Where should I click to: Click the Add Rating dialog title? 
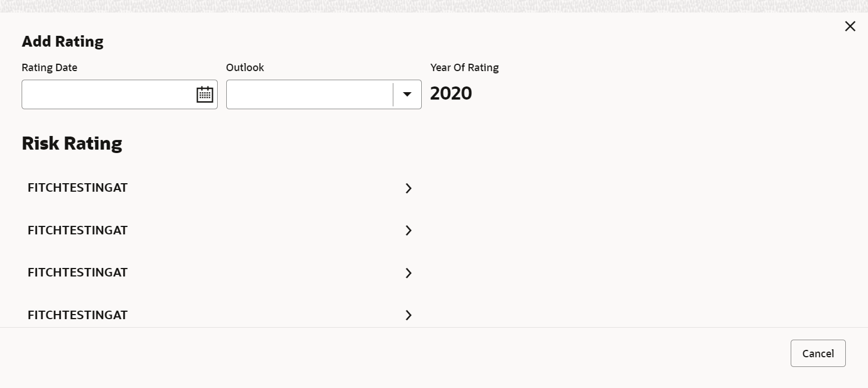(63, 42)
